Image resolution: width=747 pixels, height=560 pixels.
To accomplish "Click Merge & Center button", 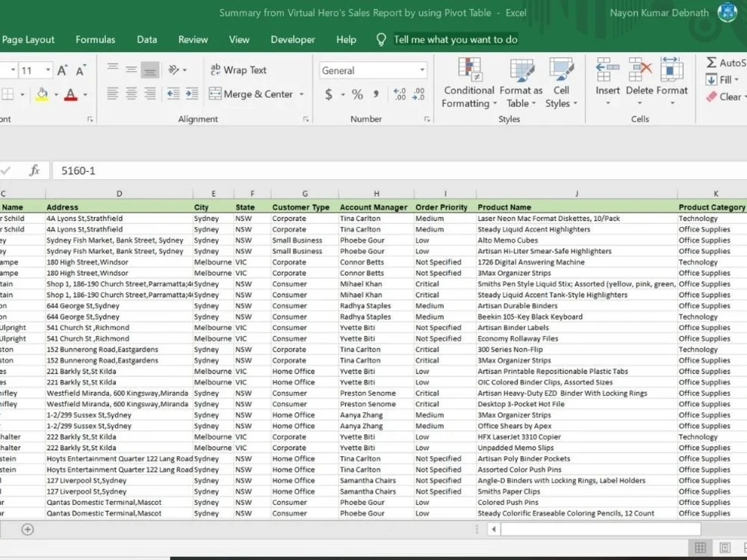I will pos(250,94).
